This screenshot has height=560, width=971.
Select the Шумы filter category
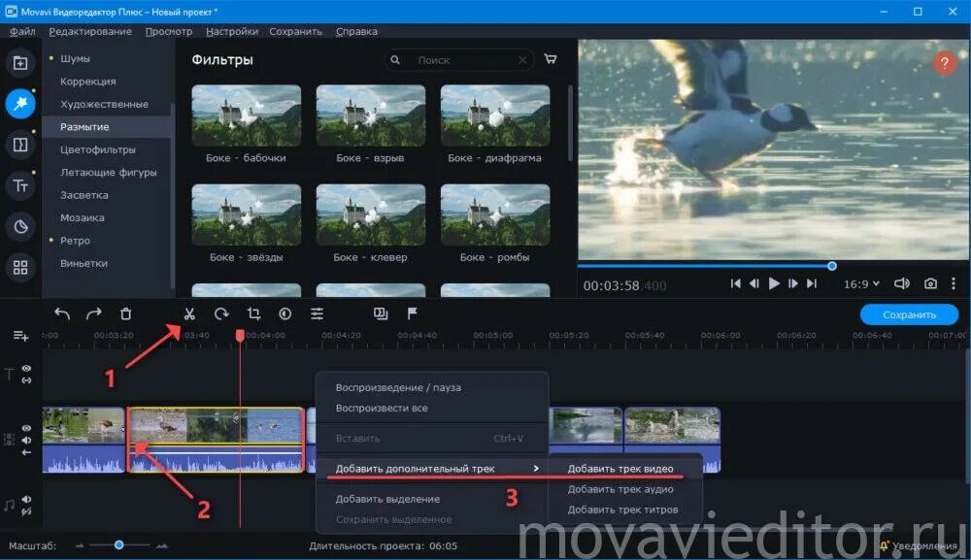(75, 58)
